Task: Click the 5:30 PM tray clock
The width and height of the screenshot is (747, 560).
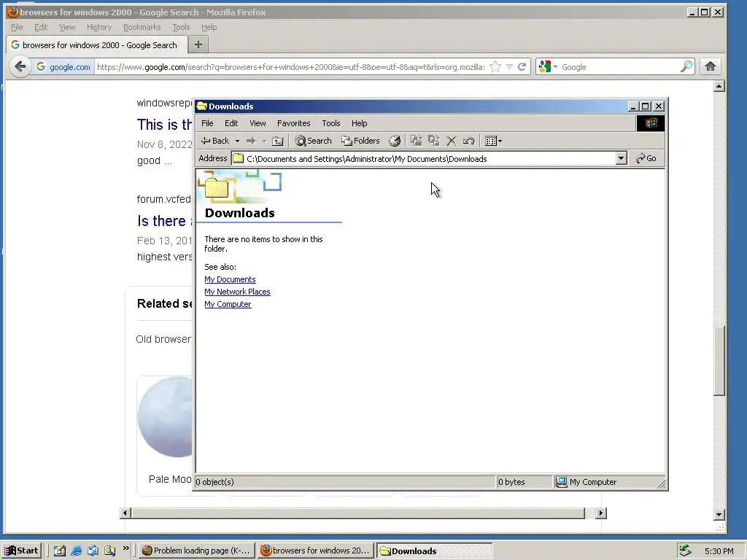Action: pos(719,551)
